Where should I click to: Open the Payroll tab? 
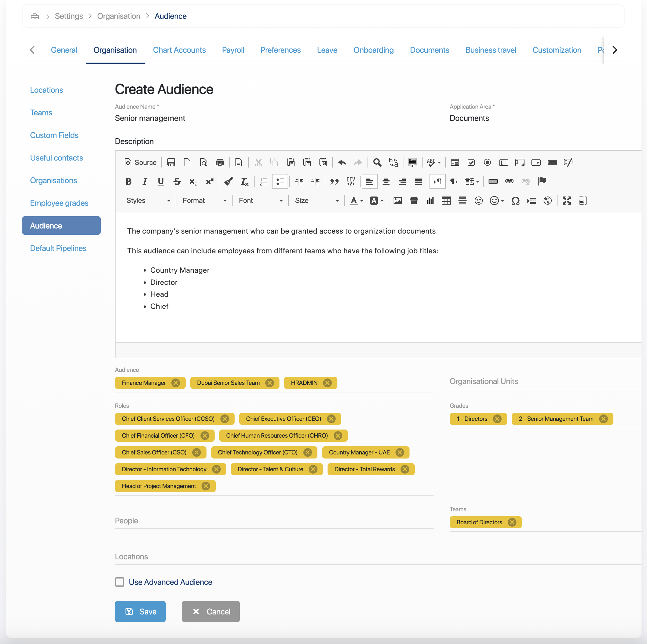(x=233, y=50)
